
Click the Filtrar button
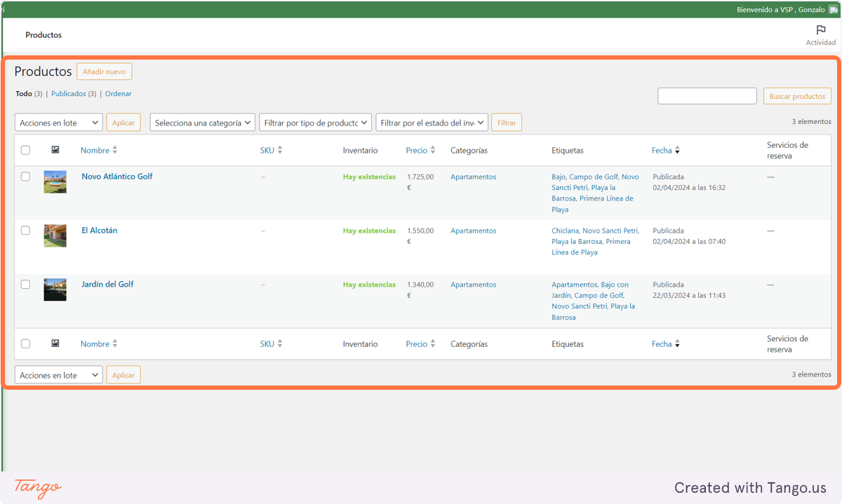(507, 123)
